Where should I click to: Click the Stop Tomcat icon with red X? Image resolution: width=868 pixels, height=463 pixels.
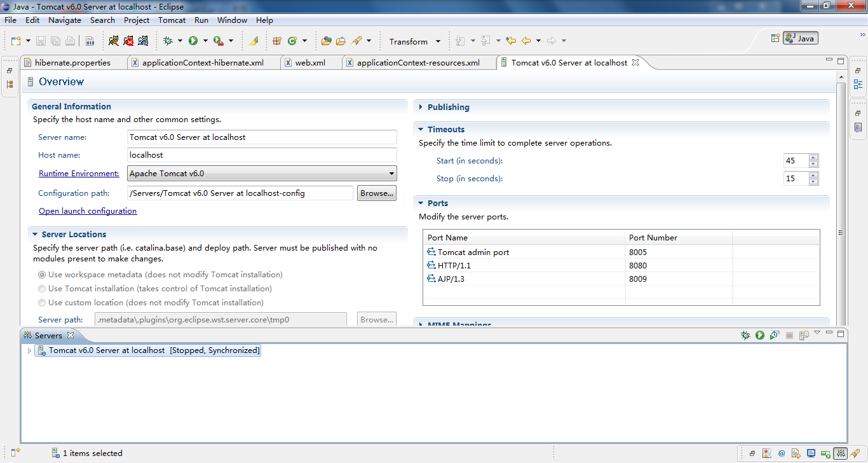coord(128,41)
